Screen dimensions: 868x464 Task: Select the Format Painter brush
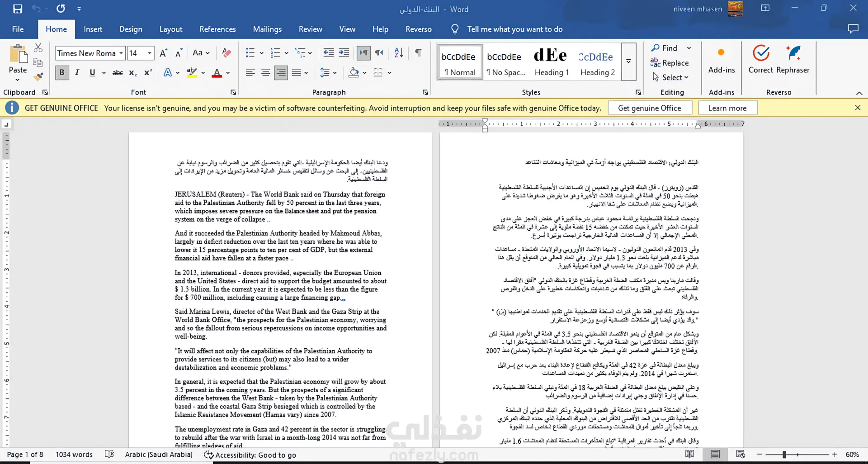38,77
